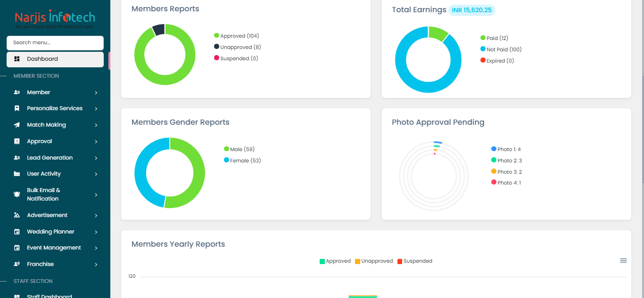The width and height of the screenshot is (644, 298).
Task: Open the Wedding Planner menu item
Action: tap(55, 232)
